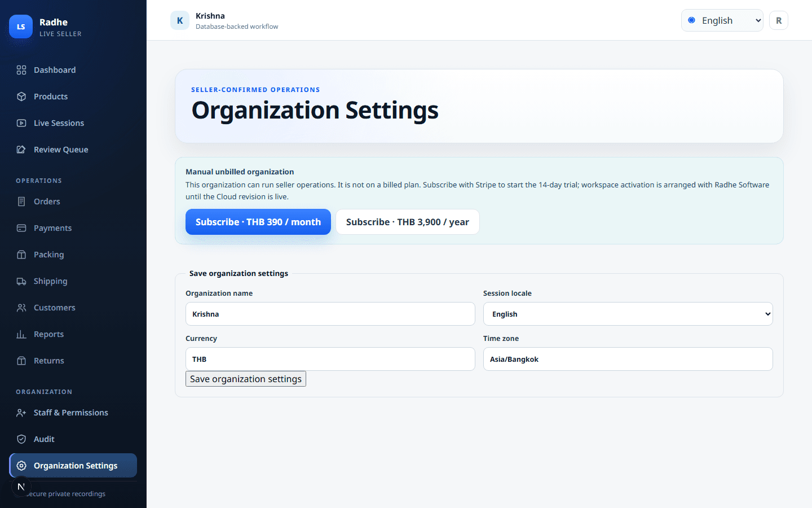
Task: Click the Live Sessions label
Action: 59,123
